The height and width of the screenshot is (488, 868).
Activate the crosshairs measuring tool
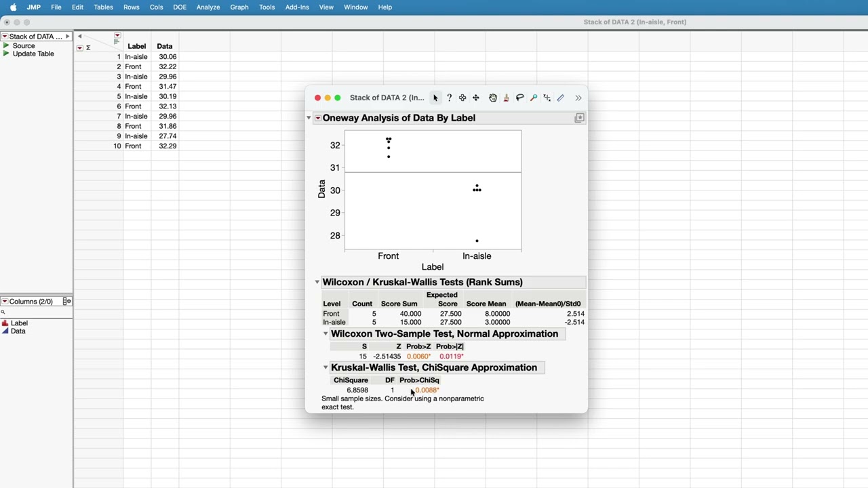[547, 98]
